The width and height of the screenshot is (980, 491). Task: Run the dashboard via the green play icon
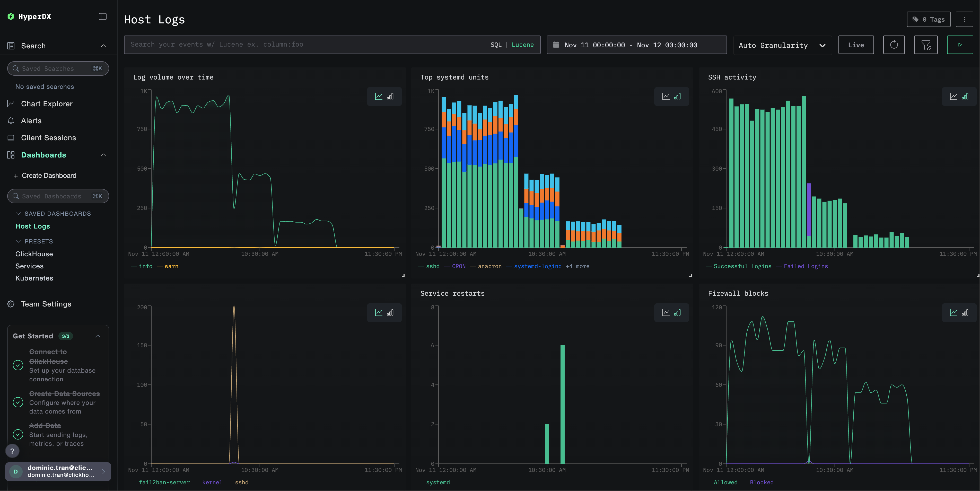coord(960,45)
